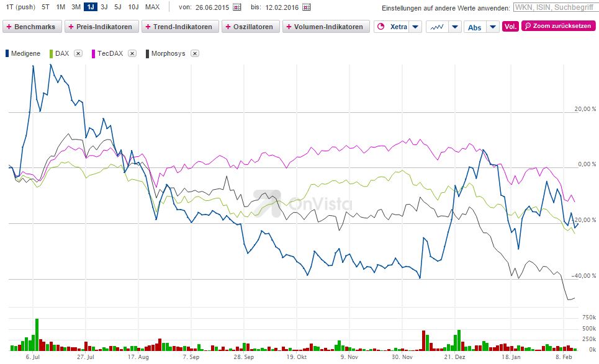Click the 'von' date field 26.06.2015
Image resolution: width=599 pixels, height=364 pixels.
click(212, 7)
